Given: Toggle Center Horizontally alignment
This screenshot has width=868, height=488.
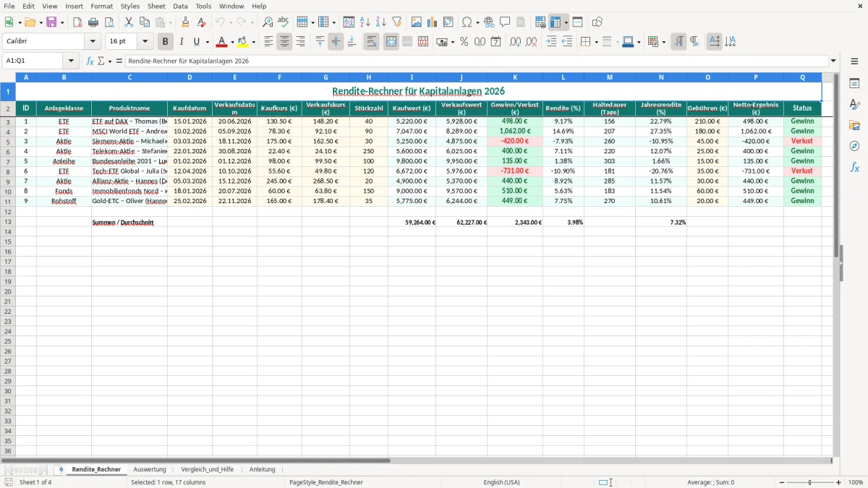Looking at the screenshot, I should pyautogui.click(x=284, y=42).
